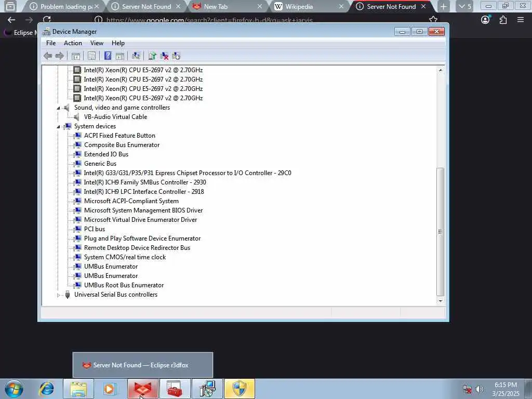Click the USB plug icon beside Universal Serial Bus controllers

[68, 295]
